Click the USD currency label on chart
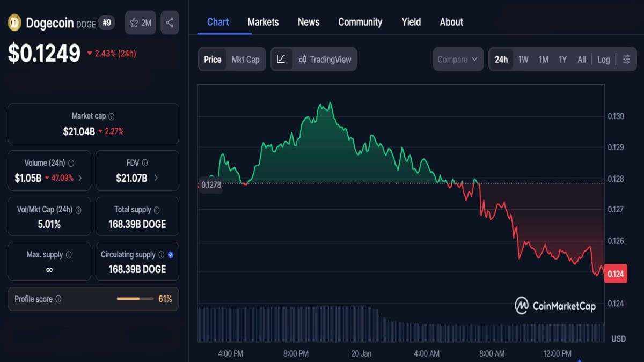 tap(618, 339)
